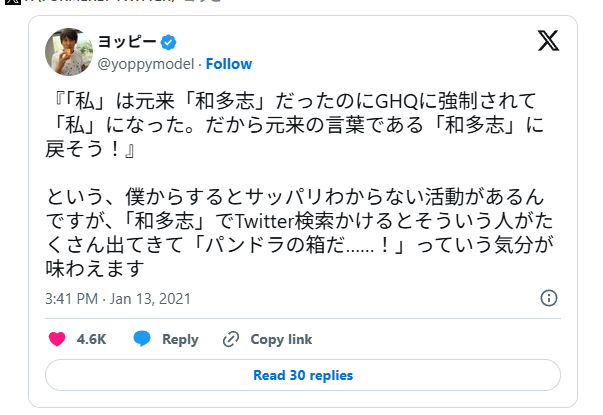This screenshot has height=415, width=603.
Task: Click the ヨッピー profile avatar photo
Action: pos(70,51)
